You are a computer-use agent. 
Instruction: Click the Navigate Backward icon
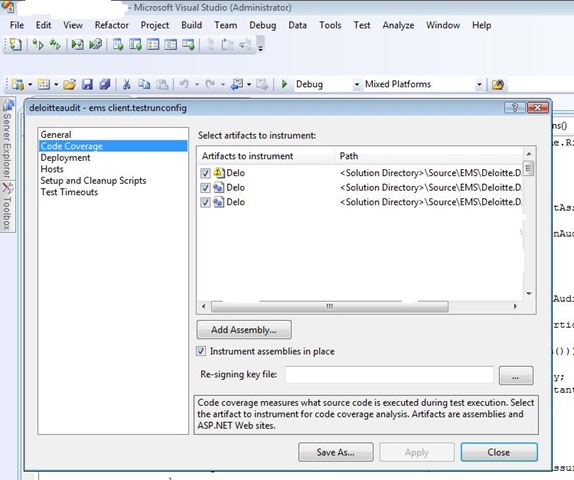[x=236, y=85]
